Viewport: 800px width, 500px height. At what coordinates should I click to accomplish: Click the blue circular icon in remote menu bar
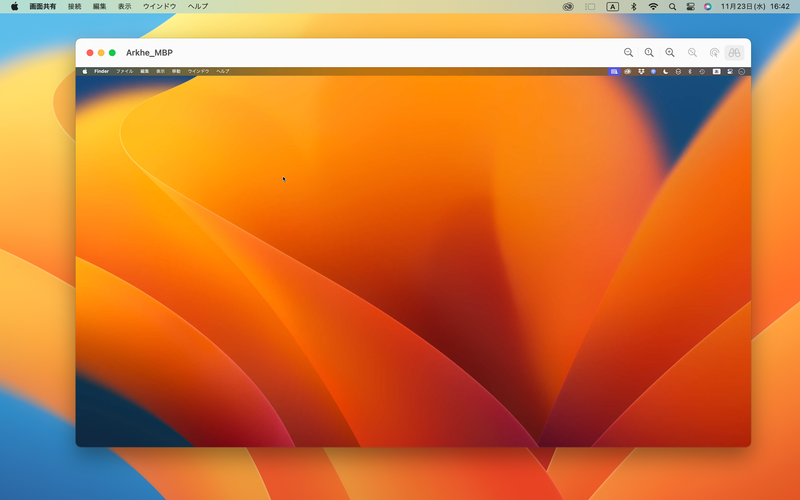click(653, 71)
